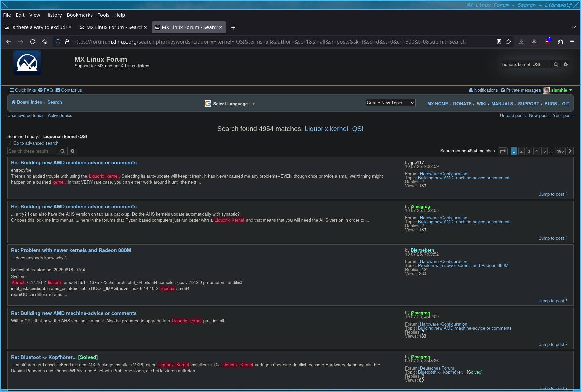Expand the list all tabs chevron
Image resolution: width=581 pixels, height=392 pixels.
(573, 27)
